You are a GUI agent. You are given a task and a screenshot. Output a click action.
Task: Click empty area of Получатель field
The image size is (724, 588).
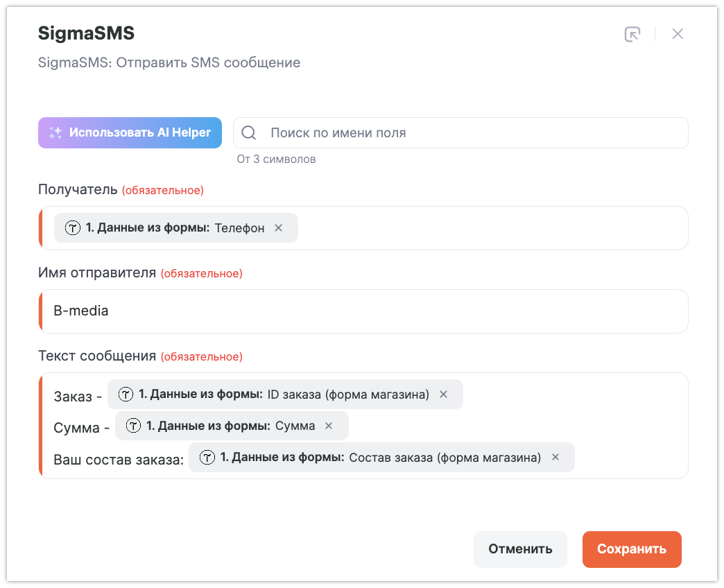(x=492, y=228)
